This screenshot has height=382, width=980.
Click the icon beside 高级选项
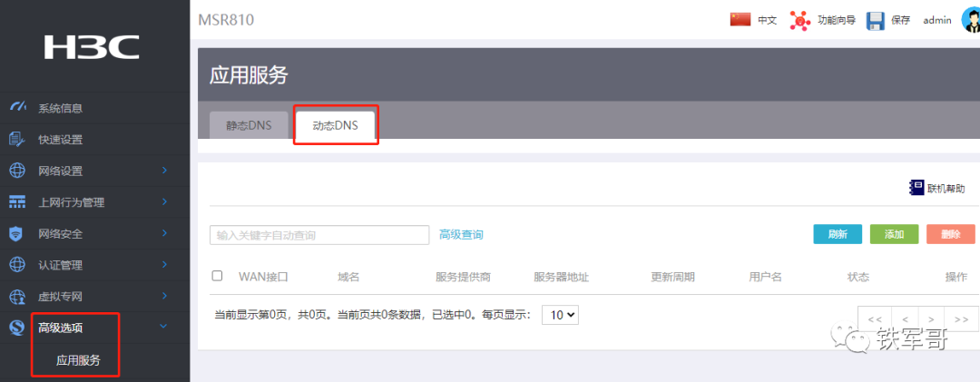pyautogui.click(x=17, y=327)
